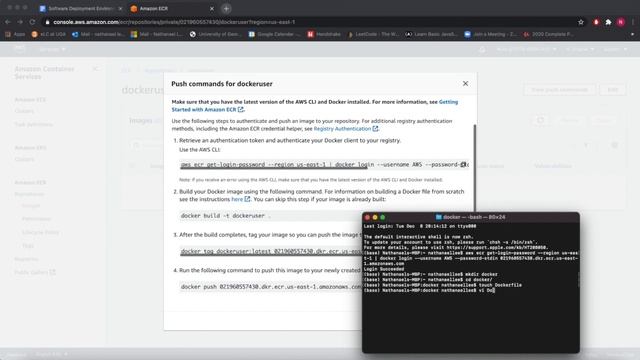Image resolution: width=640 pixels, height=360 pixels.
Task: Close the Software Deployment tab
Action: [x=120, y=8]
